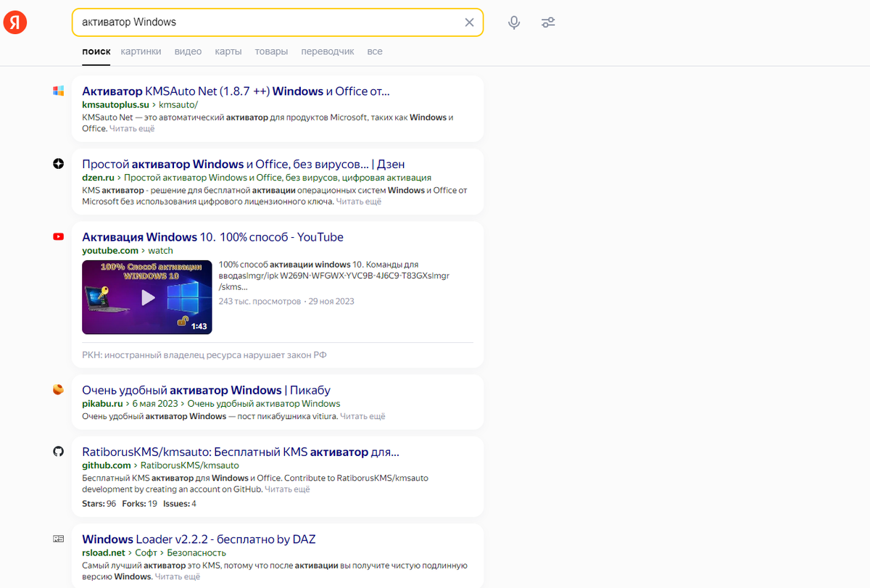Click the 'watch' breadcrumb under youtube.com
The image size is (870, 588).
161,251
